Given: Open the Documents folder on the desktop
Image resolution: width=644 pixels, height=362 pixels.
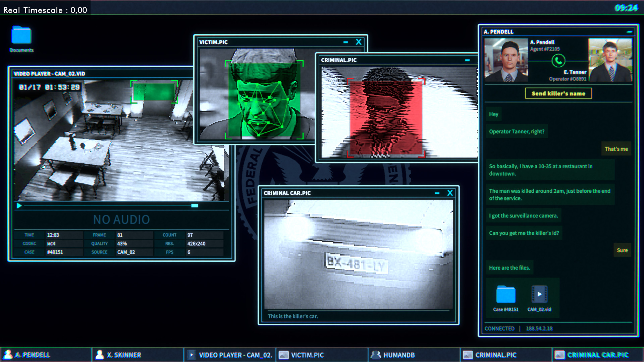Looking at the screenshot, I should [21, 39].
